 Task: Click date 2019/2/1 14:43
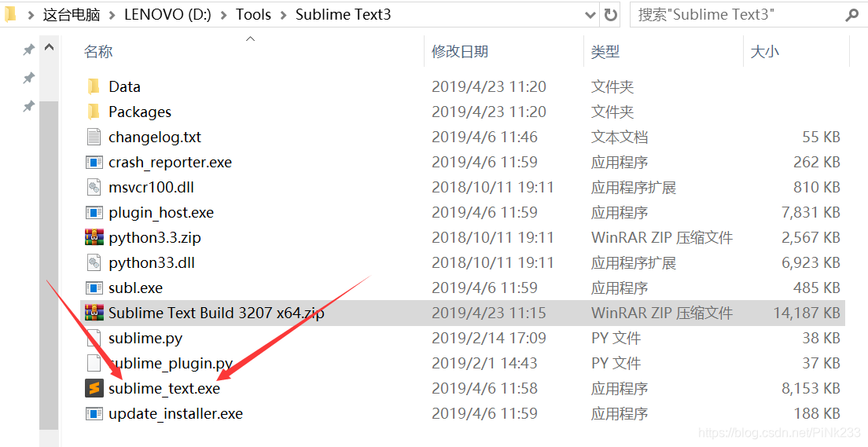484,364
